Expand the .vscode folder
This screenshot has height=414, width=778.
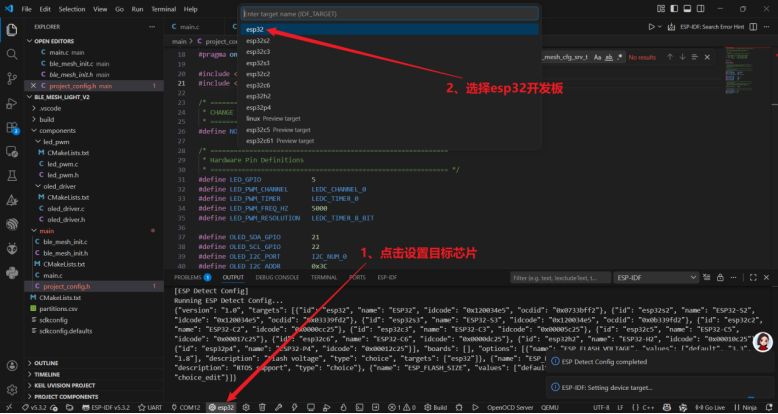tap(50, 108)
